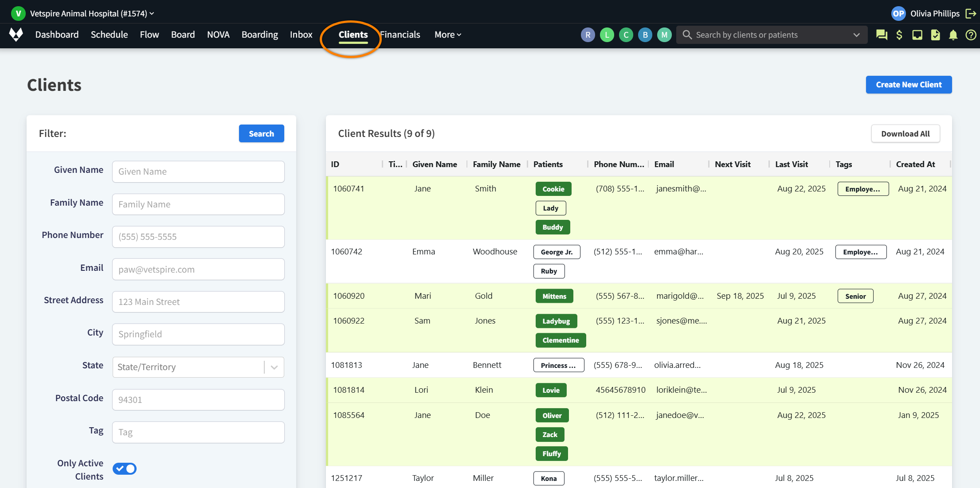The image size is (980, 488).
Task: Open the inbox tray icon
Action: coord(917,35)
